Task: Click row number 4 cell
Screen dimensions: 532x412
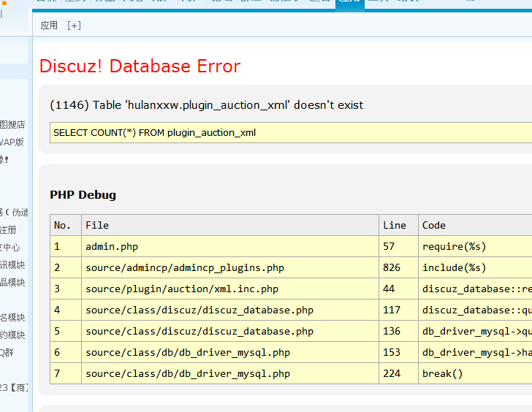Action: [66, 310]
